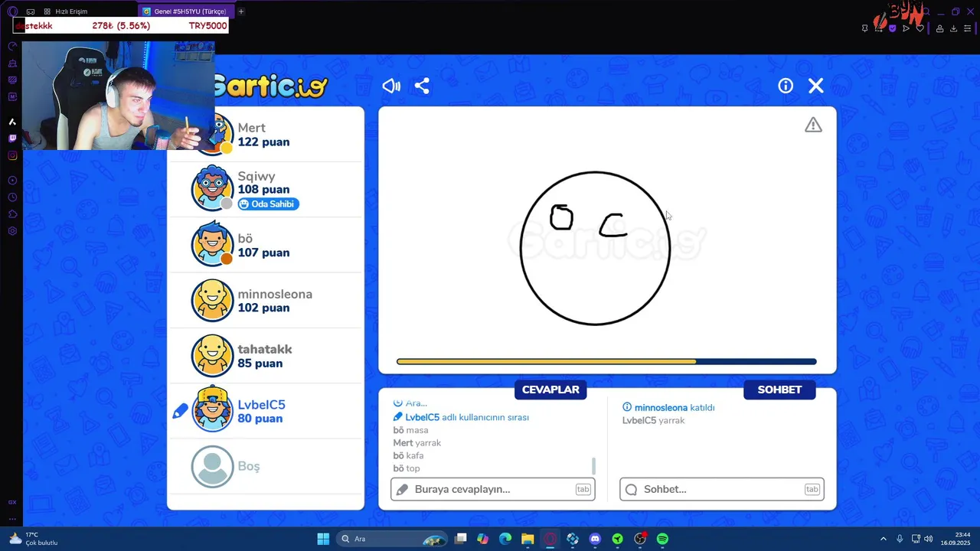Exit the game room with X
Image resolution: width=980 pixels, height=551 pixels.
[x=816, y=86]
